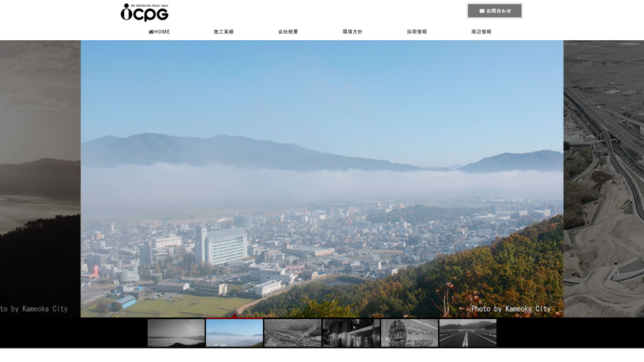Choose the dark building exterior thumbnail
The image size is (644, 362).
(351, 333)
